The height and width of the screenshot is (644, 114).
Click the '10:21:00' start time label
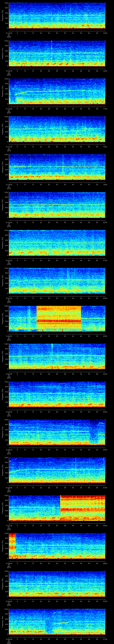click(9, 298)
